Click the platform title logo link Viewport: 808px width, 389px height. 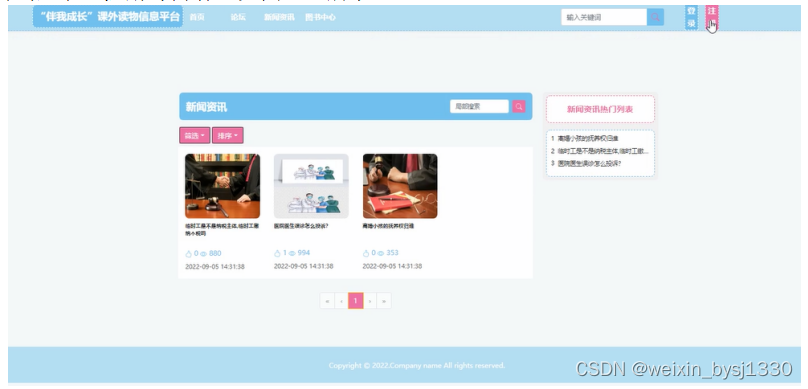click(x=108, y=16)
